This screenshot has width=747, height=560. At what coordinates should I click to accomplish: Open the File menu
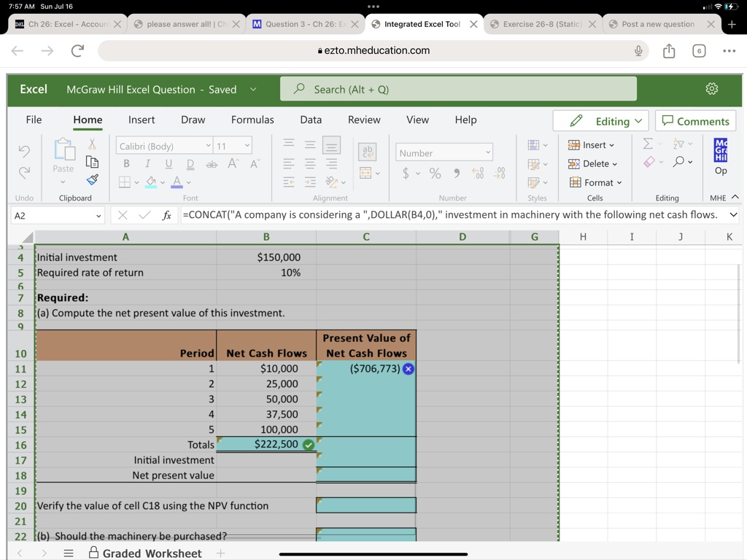tap(34, 120)
